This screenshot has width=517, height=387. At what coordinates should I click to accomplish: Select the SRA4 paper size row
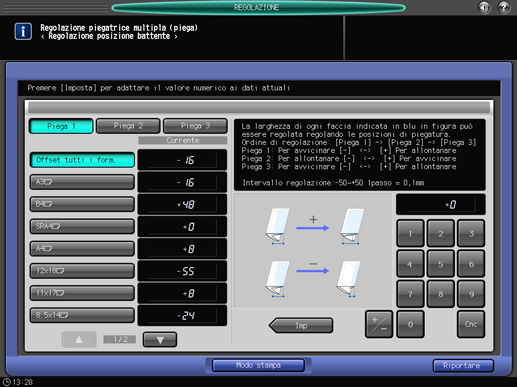(82, 226)
